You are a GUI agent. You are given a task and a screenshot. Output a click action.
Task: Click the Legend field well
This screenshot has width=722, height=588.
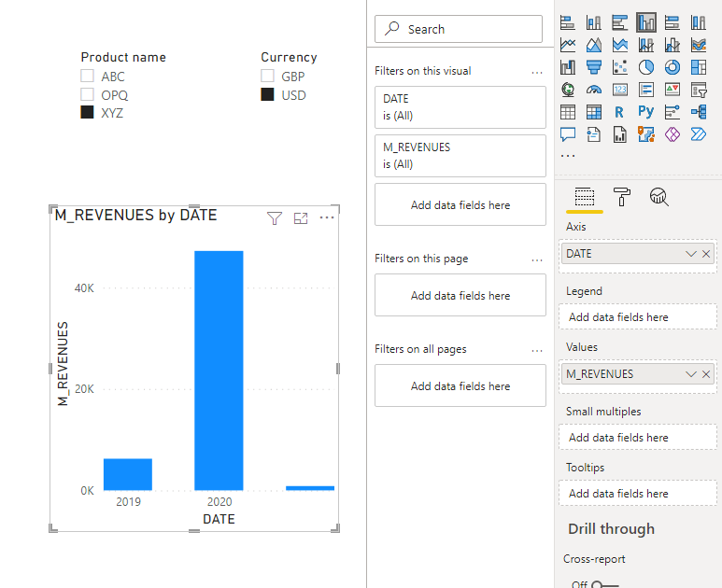tap(638, 317)
